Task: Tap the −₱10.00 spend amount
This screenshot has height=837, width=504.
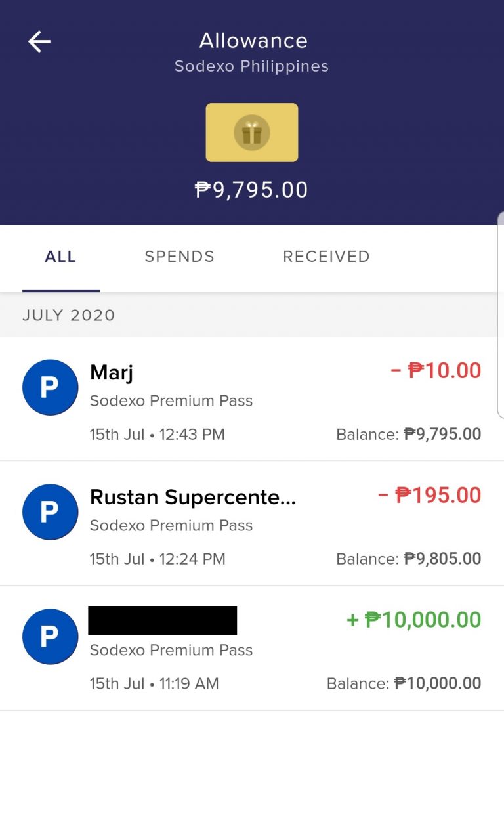Action: [436, 371]
